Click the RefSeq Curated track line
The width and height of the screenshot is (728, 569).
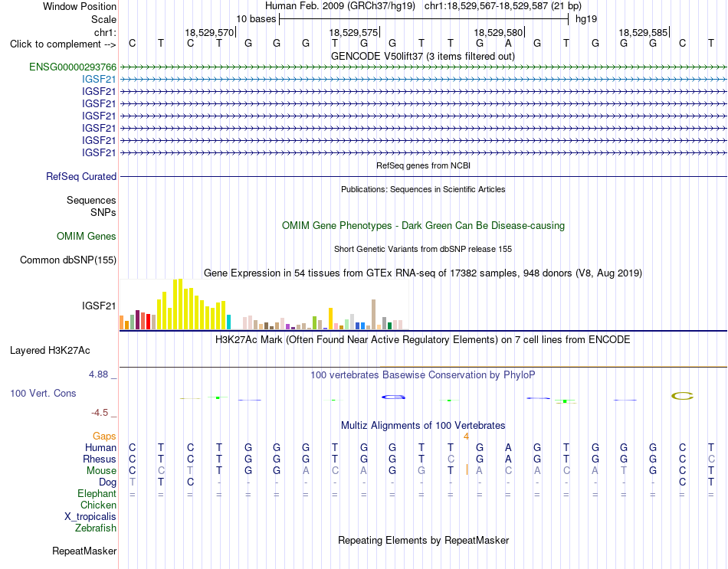pos(423,176)
